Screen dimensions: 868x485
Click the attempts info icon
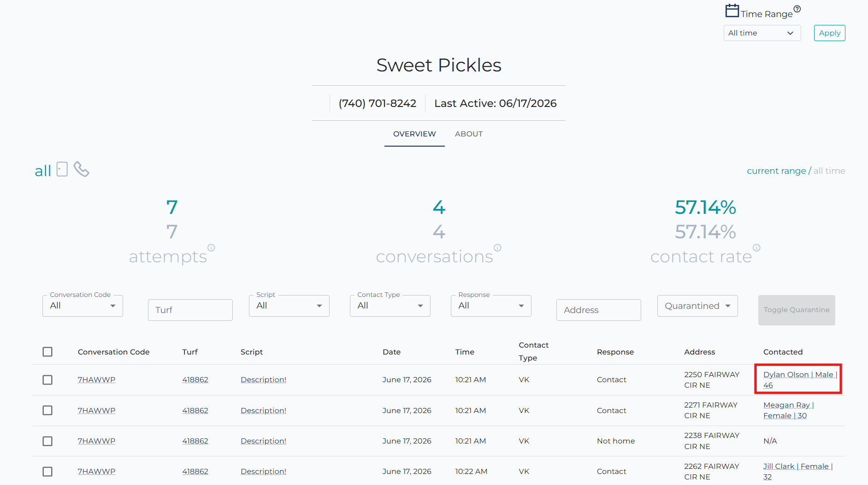click(211, 248)
